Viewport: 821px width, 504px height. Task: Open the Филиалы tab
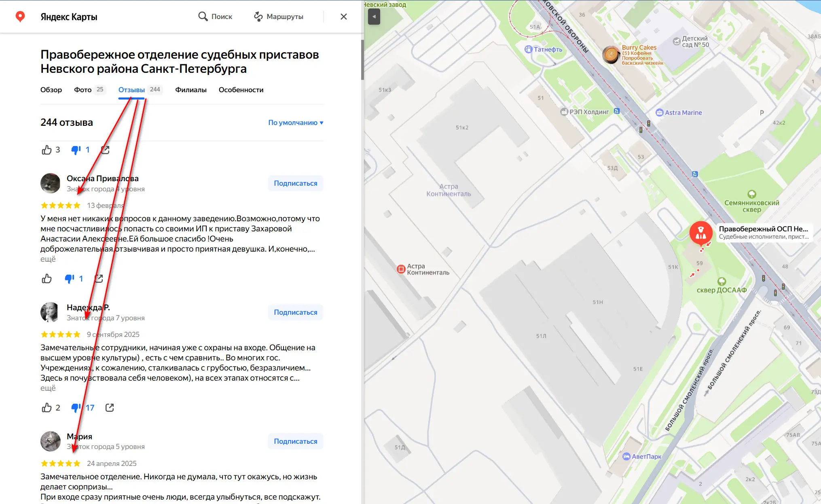click(191, 90)
